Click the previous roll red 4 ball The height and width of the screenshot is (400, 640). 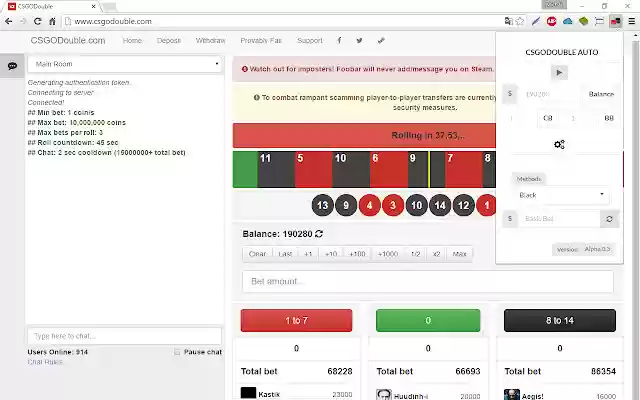(x=369, y=205)
